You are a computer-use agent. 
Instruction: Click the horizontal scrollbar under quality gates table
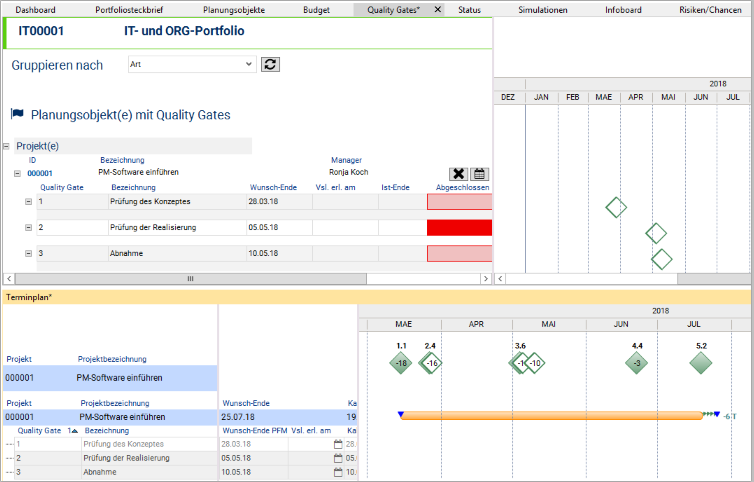(190, 278)
